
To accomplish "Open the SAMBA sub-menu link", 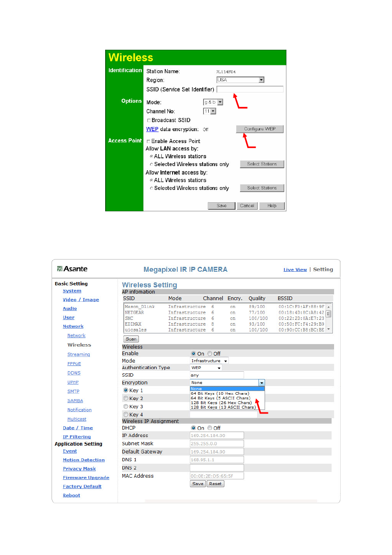I will point(75,401).
